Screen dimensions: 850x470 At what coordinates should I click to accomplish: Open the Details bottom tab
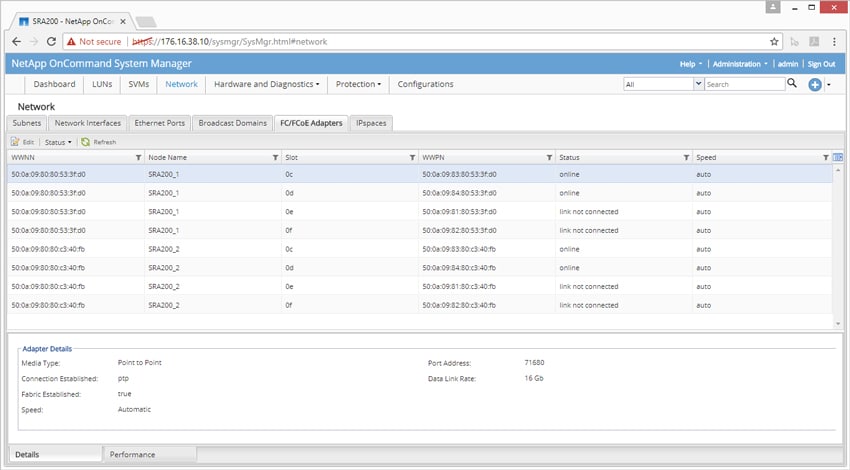(x=55, y=454)
